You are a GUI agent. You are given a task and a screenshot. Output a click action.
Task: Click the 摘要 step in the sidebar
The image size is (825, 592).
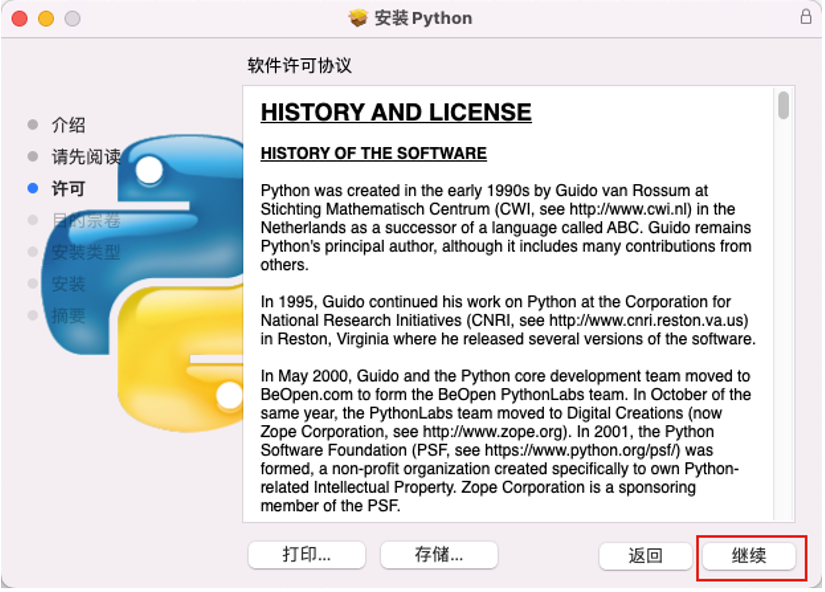tap(68, 316)
